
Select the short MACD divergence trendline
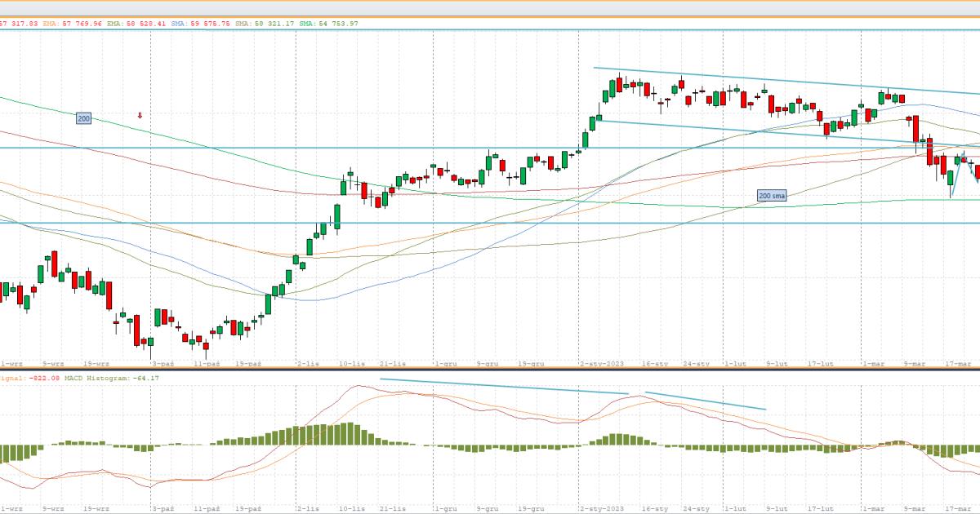[x=706, y=401]
